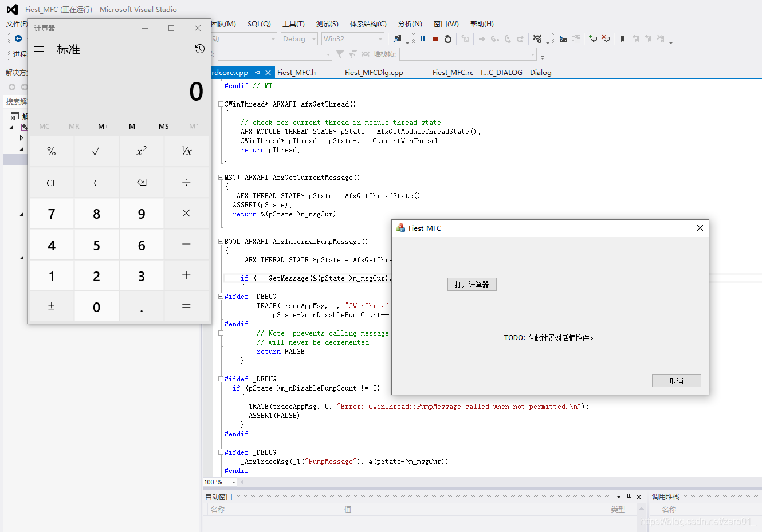Click digit 5 on calculator
The width and height of the screenshot is (762, 532).
tap(96, 245)
